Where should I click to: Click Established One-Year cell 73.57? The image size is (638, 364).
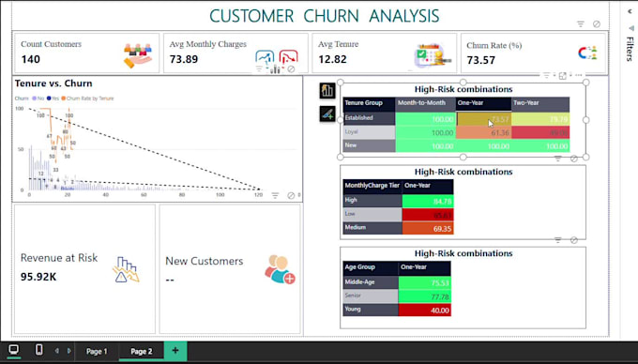tap(483, 119)
